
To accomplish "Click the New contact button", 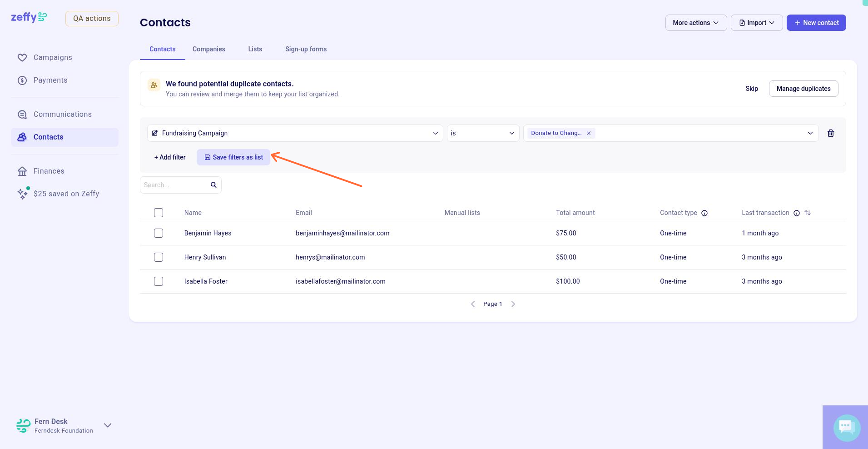I will (816, 23).
